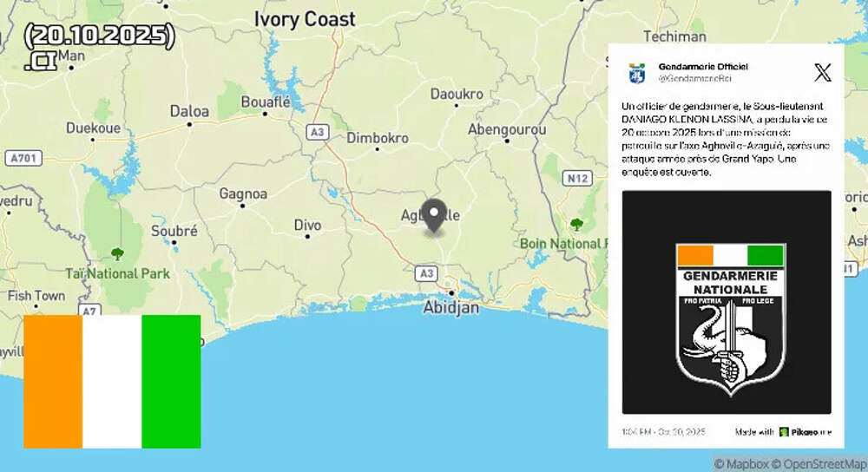Click the N12 road shield
The width and height of the screenshot is (868, 472).
point(576,178)
